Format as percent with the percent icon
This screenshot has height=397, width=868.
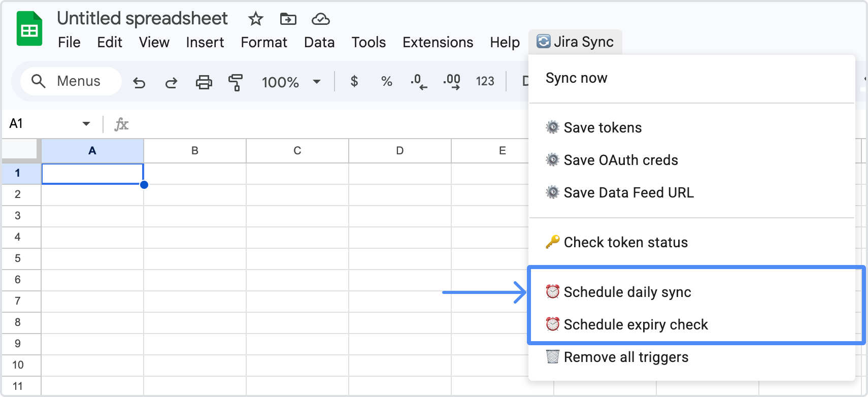387,81
